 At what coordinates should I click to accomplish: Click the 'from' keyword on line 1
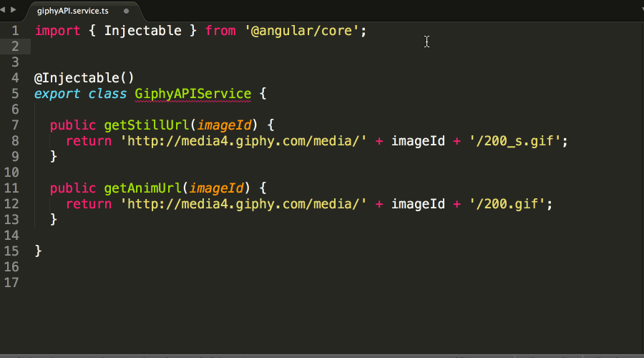220,31
